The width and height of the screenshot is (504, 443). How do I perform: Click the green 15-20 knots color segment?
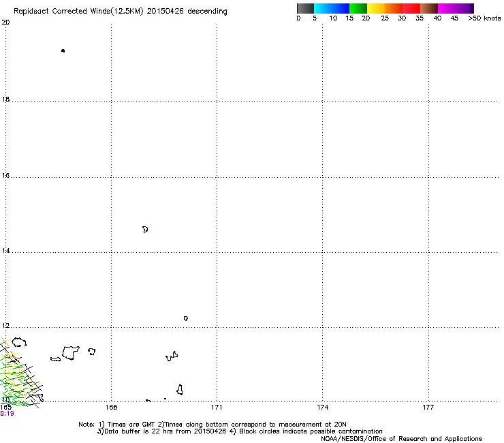tap(358, 8)
